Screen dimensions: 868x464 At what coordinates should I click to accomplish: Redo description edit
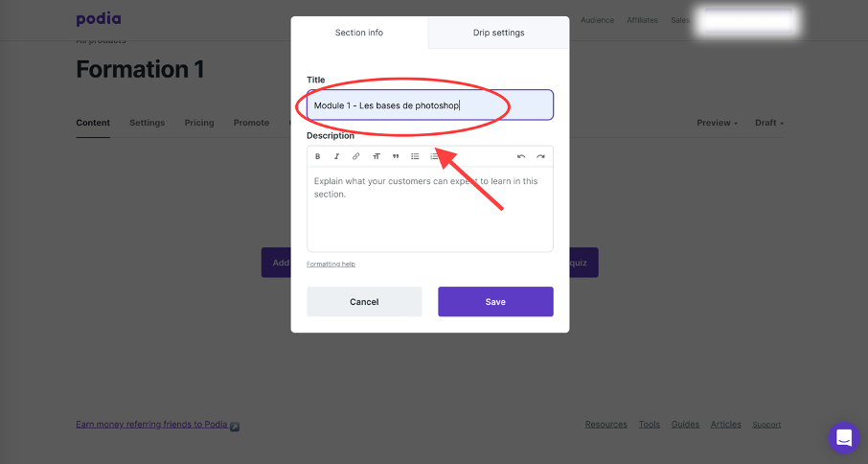(540, 156)
